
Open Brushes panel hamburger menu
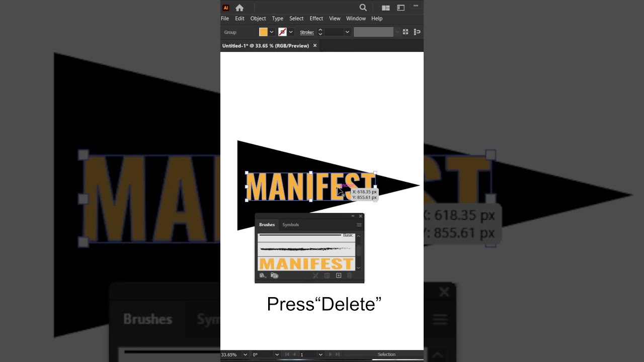(359, 225)
